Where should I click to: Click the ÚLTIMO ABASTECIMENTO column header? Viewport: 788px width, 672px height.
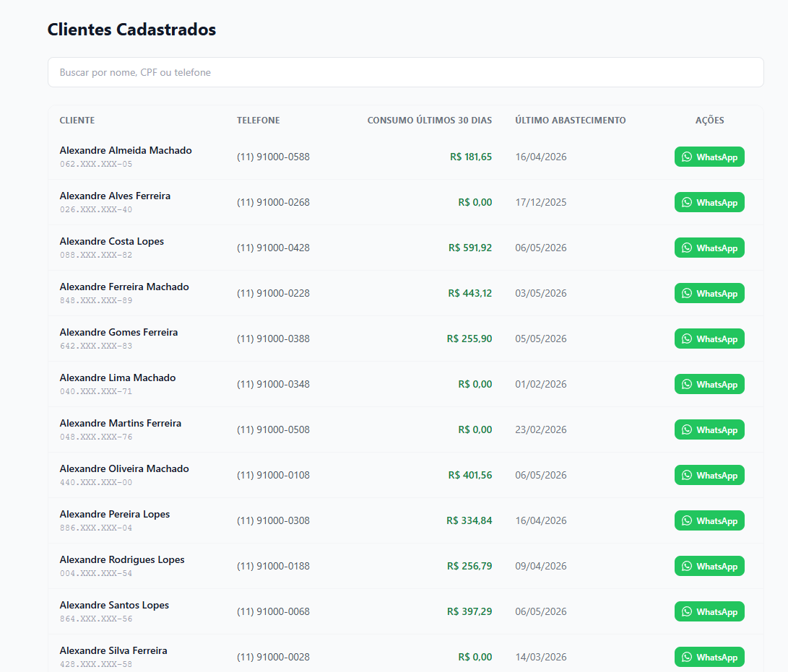(571, 120)
